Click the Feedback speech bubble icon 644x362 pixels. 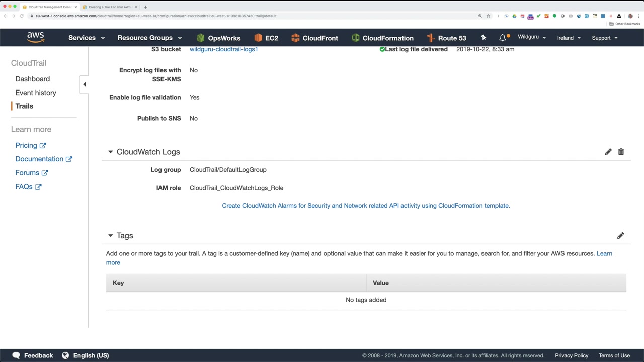16,355
